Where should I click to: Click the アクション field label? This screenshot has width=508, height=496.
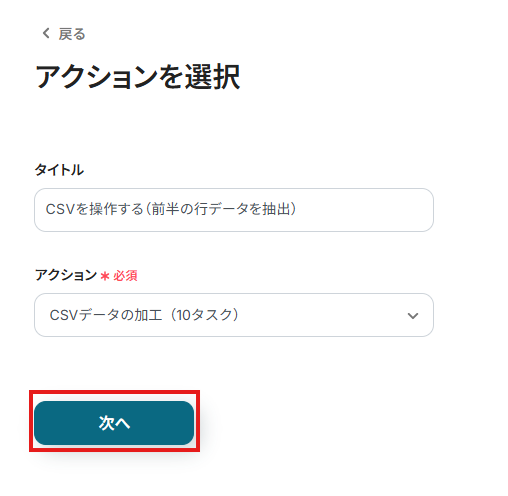pos(66,275)
